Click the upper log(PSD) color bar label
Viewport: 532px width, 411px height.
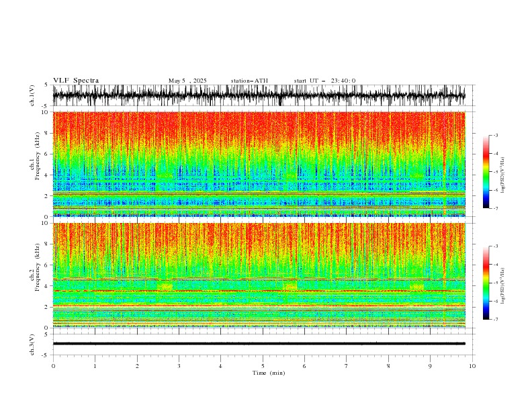coord(502,175)
